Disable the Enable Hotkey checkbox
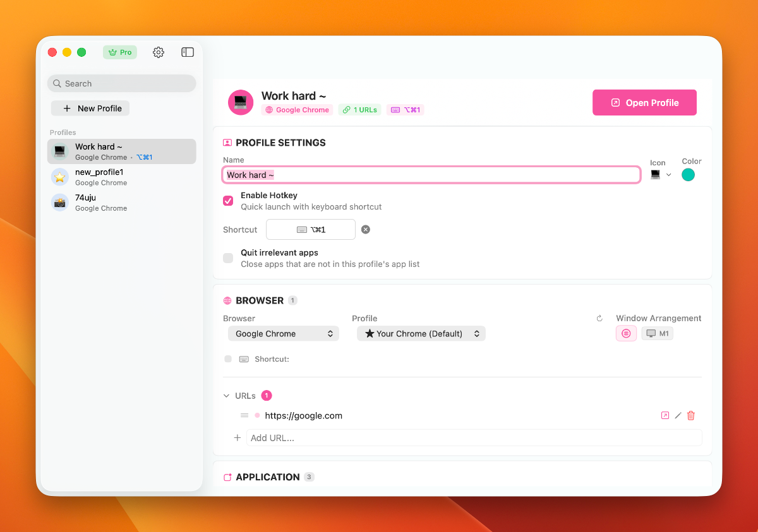This screenshot has width=758, height=532. [x=228, y=201]
